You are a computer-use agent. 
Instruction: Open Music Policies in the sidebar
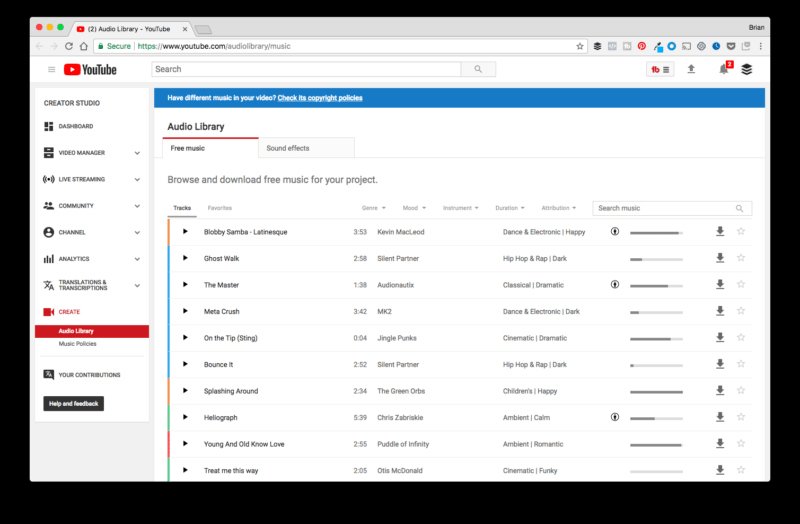point(78,344)
